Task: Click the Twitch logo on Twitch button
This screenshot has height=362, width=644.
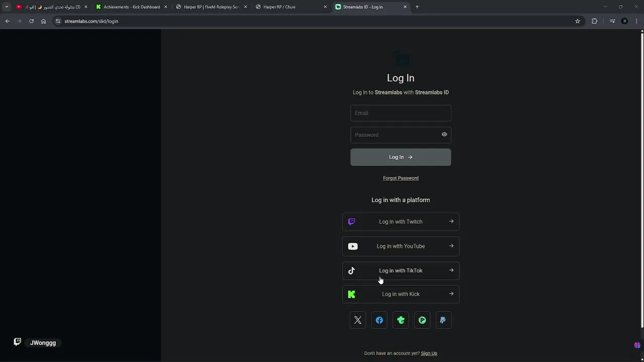Action: point(352,222)
